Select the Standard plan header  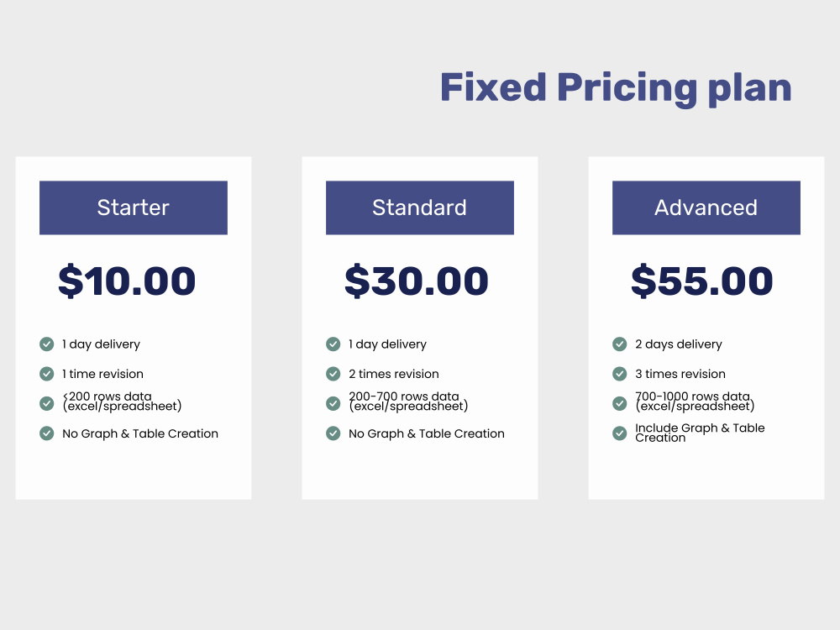point(420,207)
